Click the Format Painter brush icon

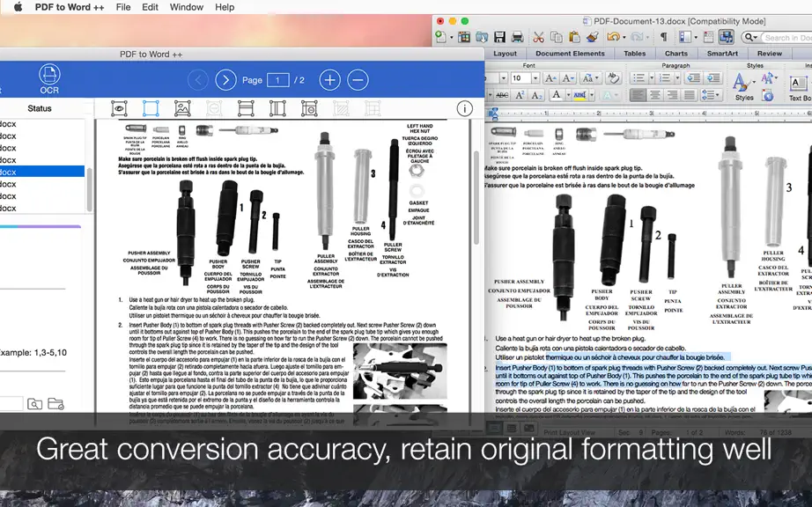pyautogui.click(x=593, y=37)
